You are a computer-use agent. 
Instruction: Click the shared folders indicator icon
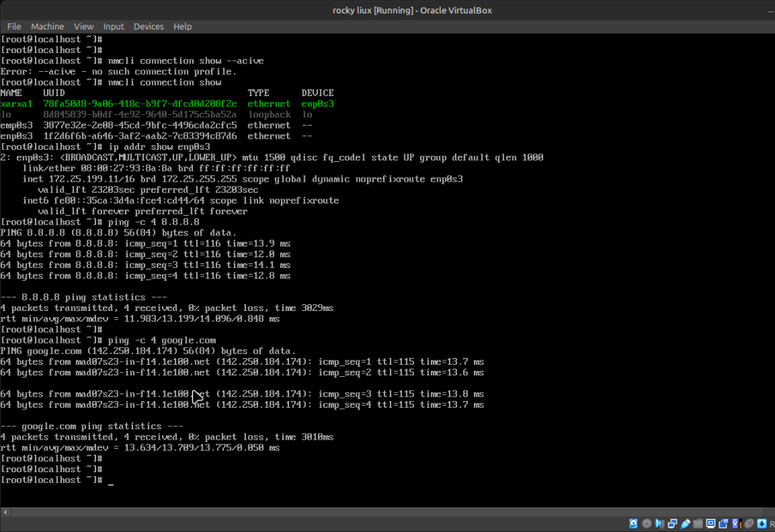click(x=698, y=524)
